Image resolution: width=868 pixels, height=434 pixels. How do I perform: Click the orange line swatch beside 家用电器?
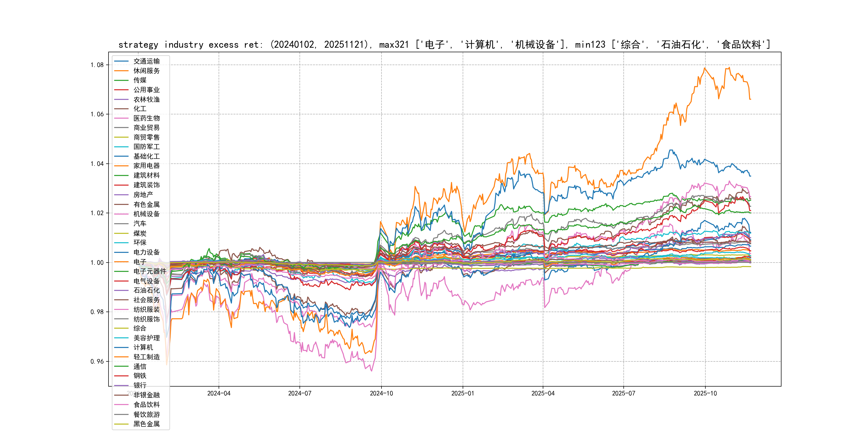121,166
